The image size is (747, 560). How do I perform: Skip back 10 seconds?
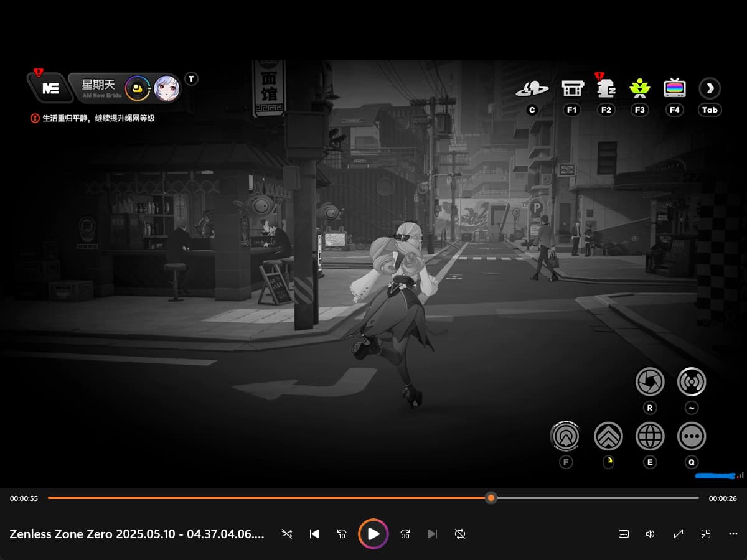pyautogui.click(x=341, y=534)
